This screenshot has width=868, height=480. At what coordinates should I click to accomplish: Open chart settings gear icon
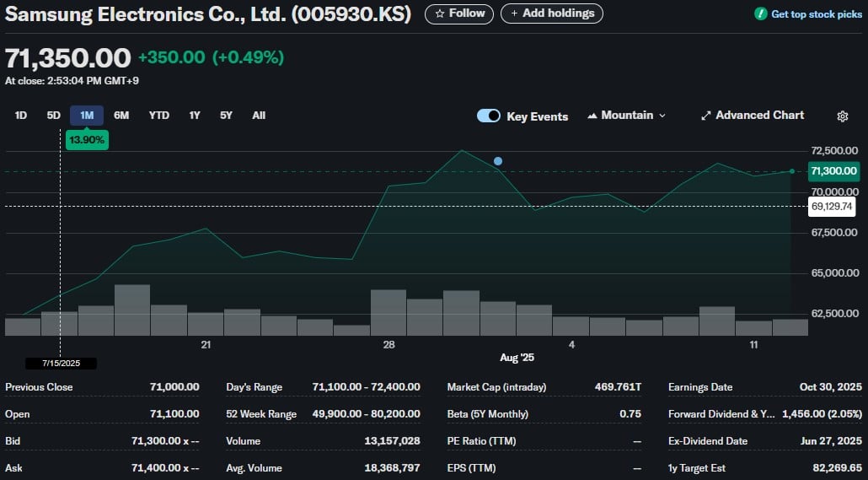pos(842,116)
